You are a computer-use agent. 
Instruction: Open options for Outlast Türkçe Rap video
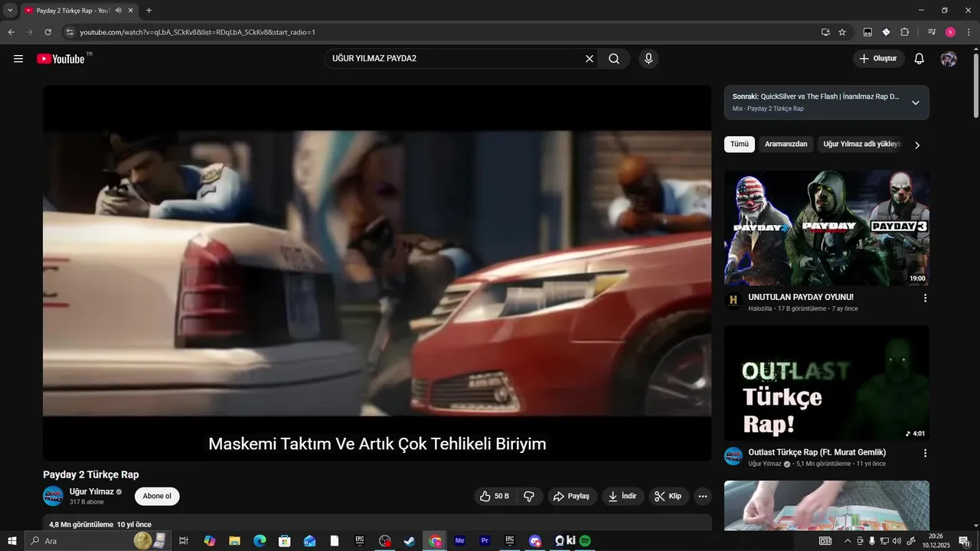coord(925,453)
